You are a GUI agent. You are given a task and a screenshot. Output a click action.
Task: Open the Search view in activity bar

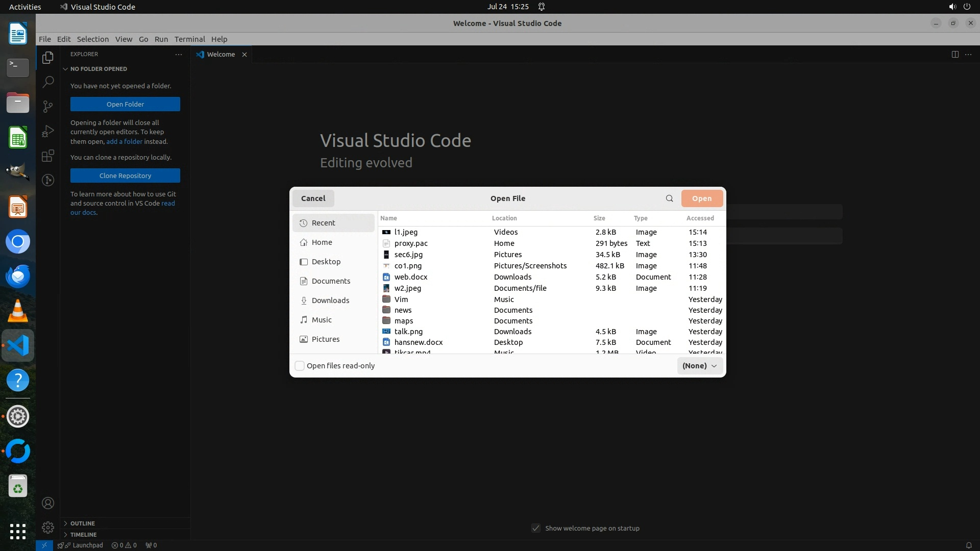coord(48,82)
